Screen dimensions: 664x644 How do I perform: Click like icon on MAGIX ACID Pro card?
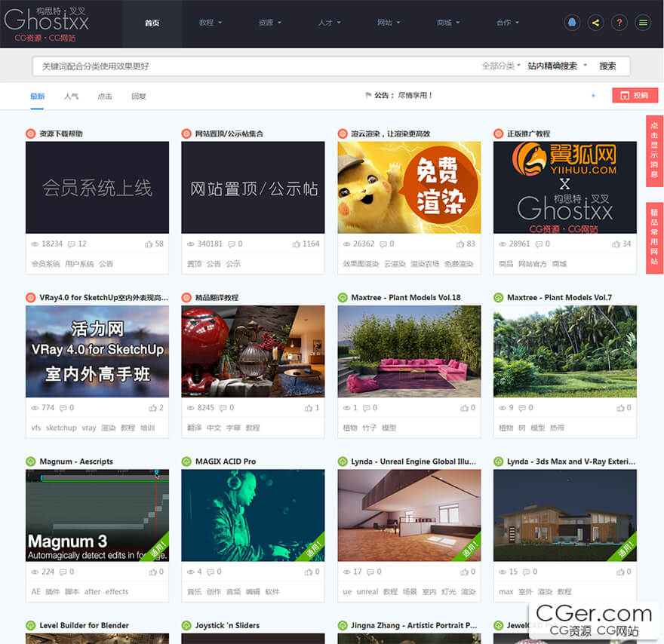pos(309,572)
